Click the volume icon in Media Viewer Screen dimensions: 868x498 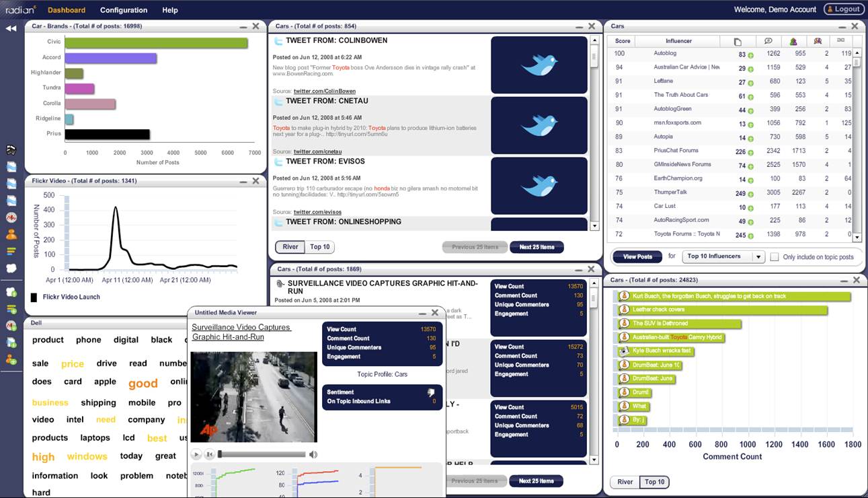pyautogui.click(x=313, y=454)
